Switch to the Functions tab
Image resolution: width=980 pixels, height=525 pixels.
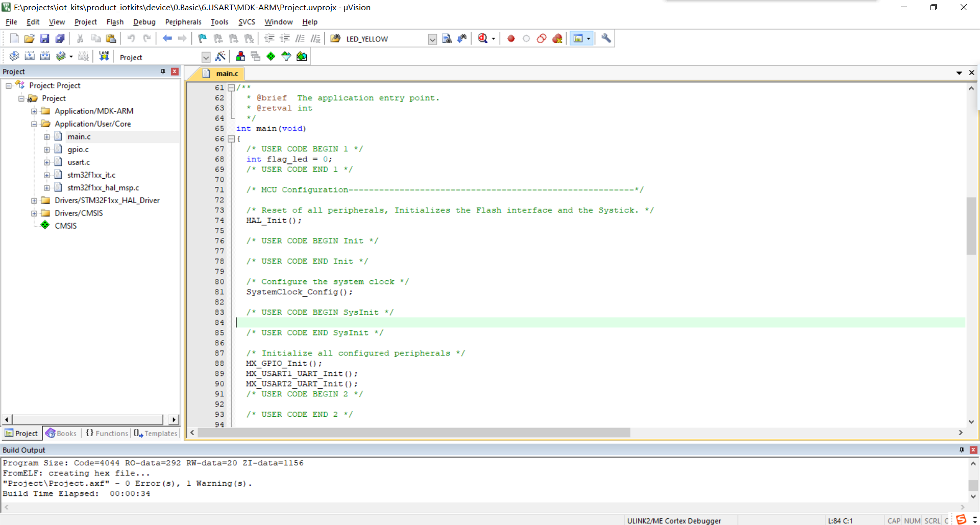click(107, 434)
